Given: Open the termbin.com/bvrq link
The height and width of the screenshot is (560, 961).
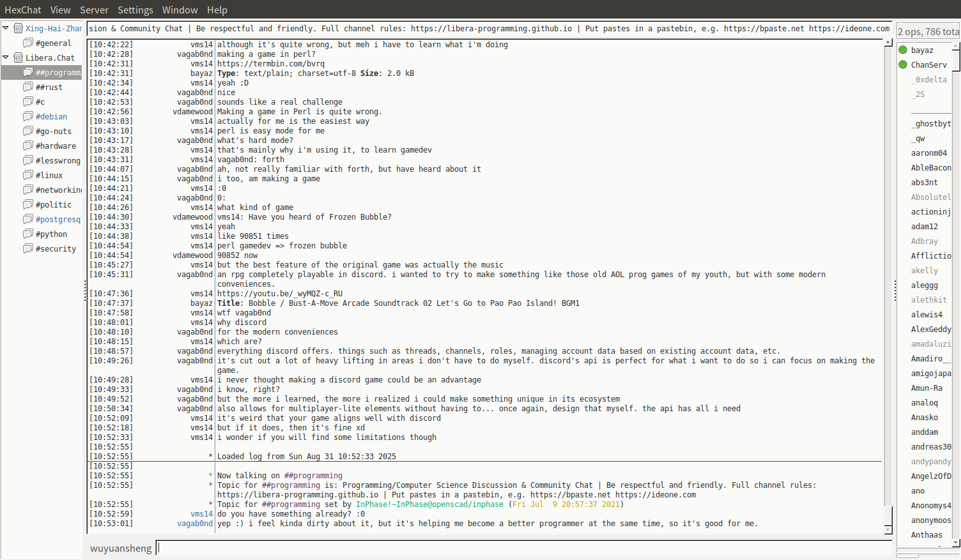Looking at the screenshot, I should [271, 63].
